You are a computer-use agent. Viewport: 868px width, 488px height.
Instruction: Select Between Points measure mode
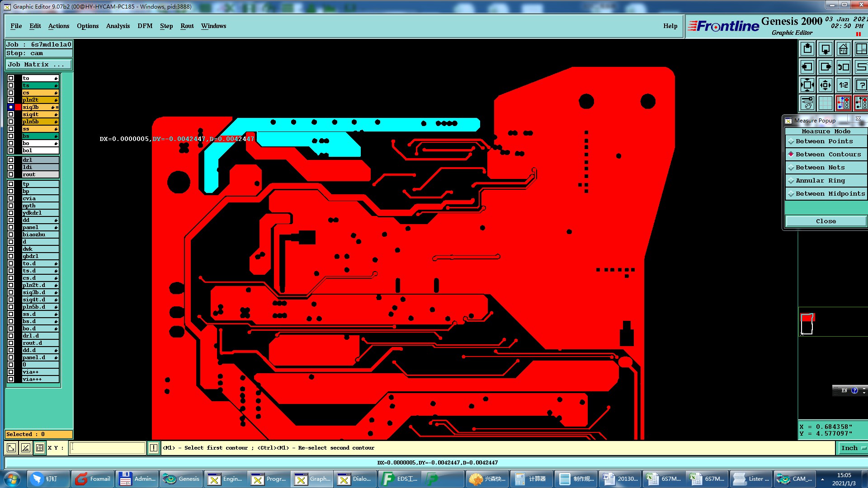tap(824, 141)
